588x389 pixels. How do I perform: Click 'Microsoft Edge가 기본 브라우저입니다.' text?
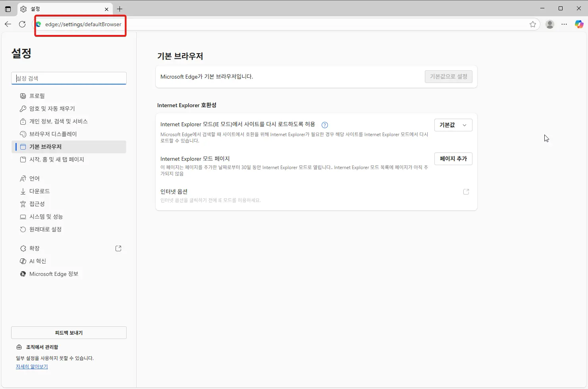point(206,77)
